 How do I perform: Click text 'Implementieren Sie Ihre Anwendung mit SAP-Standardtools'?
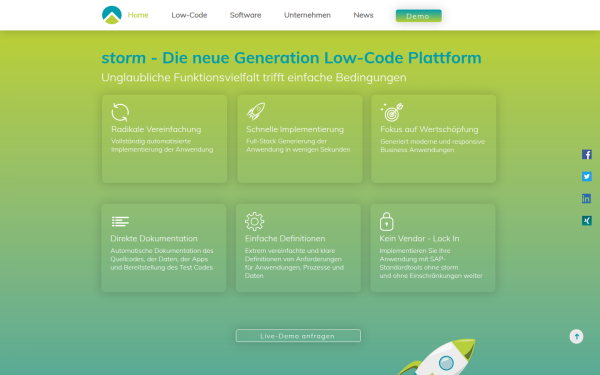point(431,263)
